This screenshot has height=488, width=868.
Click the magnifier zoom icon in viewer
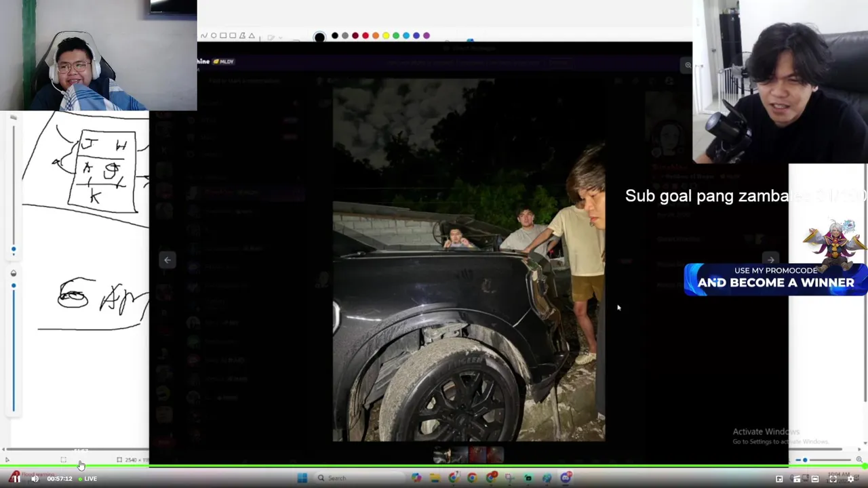click(x=687, y=65)
